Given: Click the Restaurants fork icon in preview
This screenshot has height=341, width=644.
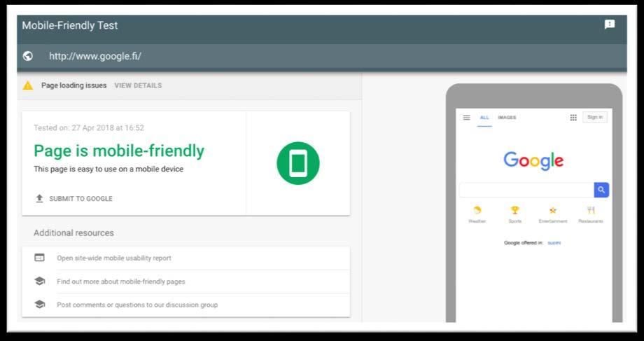Looking at the screenshot, I should click(591, 210).
